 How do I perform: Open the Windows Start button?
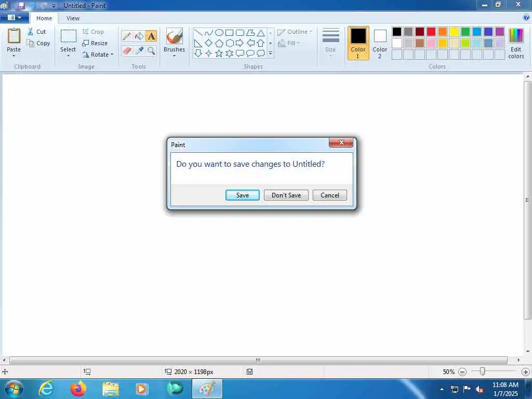(x=14, y=389)
